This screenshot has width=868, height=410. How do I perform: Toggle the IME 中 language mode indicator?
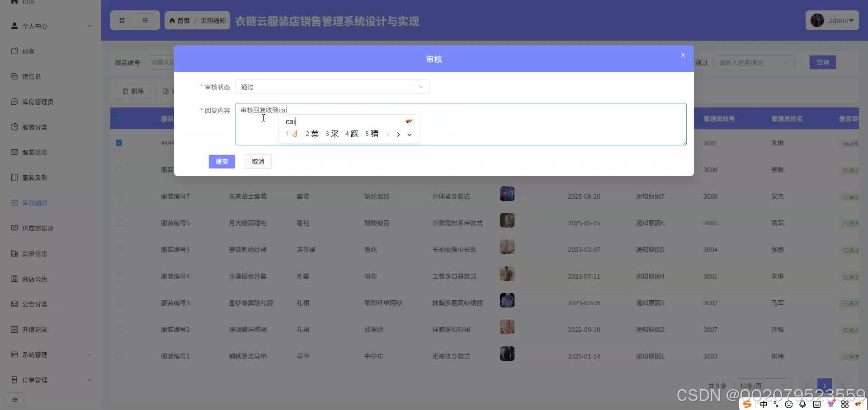[764, 404]
